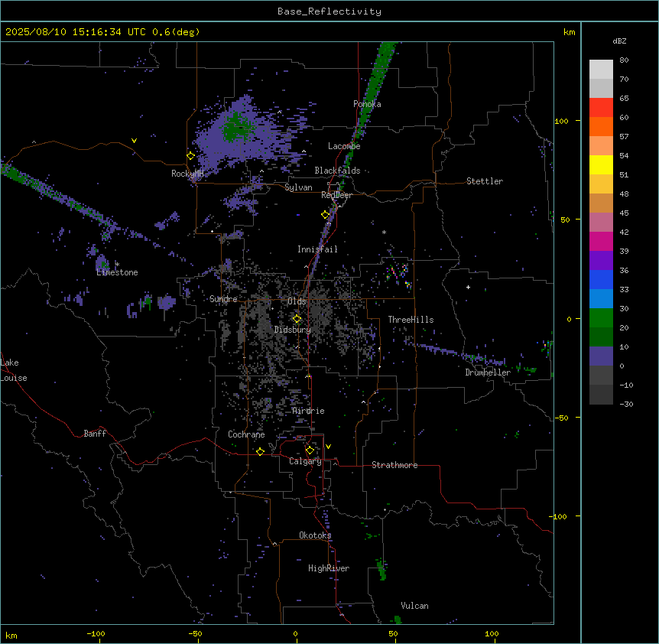Screen dimensions: 659x644
Task: Select the yellow V marker east of Calgary
Action: click(328, 447)
